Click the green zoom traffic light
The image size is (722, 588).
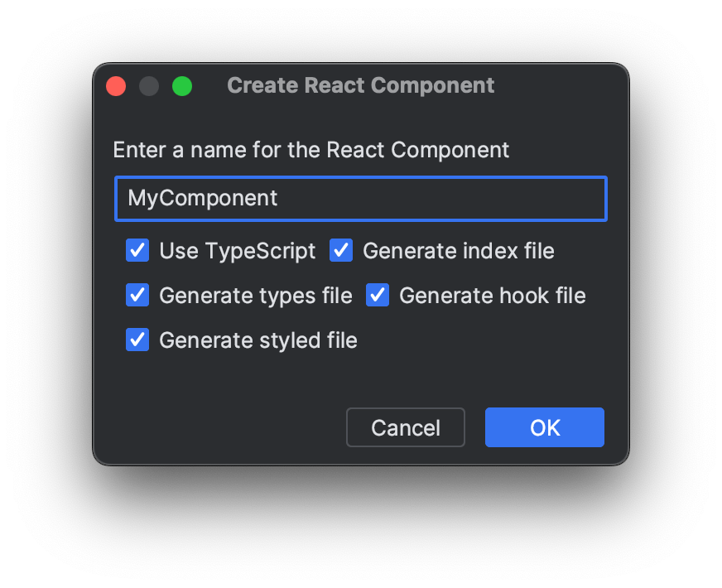184,85
